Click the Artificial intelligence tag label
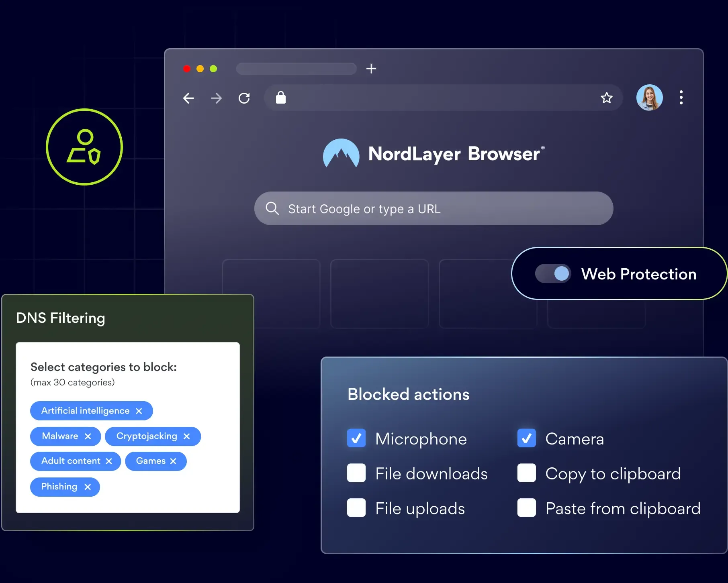This screenshot has height=583, width=728. (86, 411)
